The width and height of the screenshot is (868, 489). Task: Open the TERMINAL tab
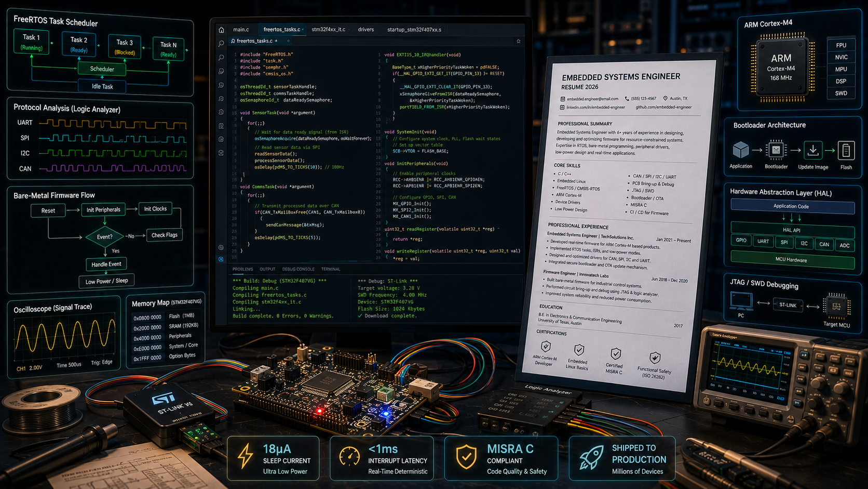(330, 269)
